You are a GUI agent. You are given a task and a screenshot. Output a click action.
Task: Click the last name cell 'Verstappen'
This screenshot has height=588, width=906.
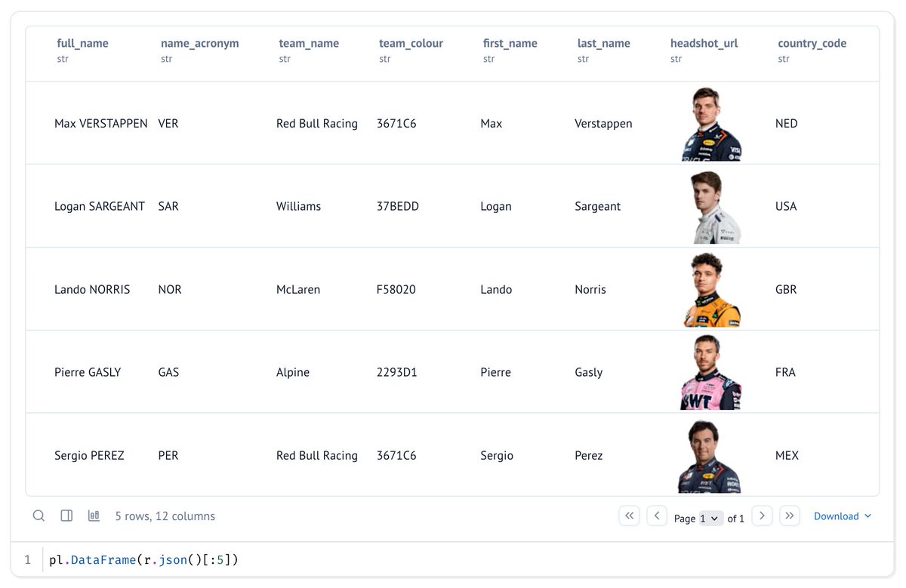click(x=603, y=123)
